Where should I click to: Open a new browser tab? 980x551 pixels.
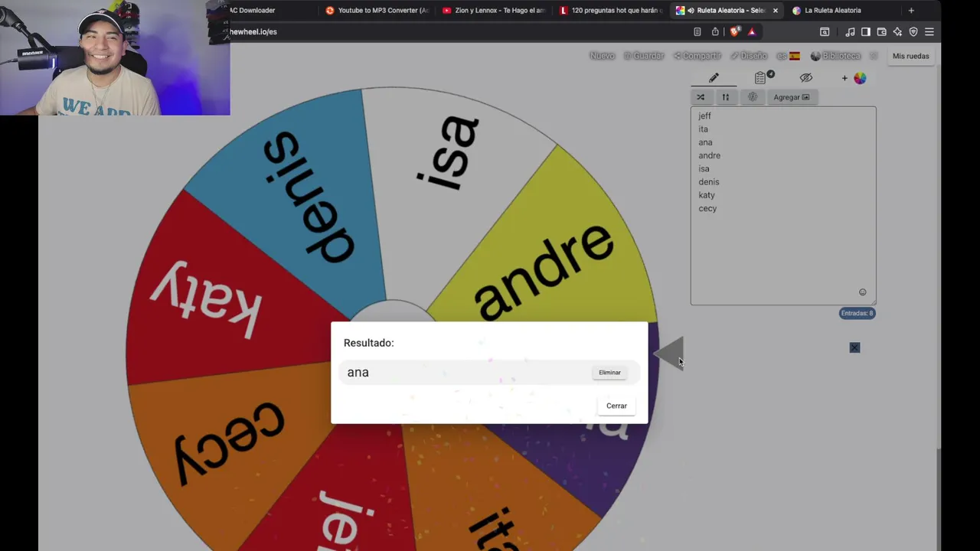[x=911, y=11]
